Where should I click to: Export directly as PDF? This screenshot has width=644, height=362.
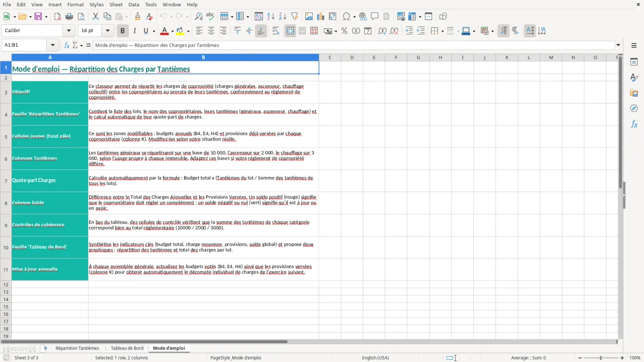pyautogui.click(x=57, y=17)
